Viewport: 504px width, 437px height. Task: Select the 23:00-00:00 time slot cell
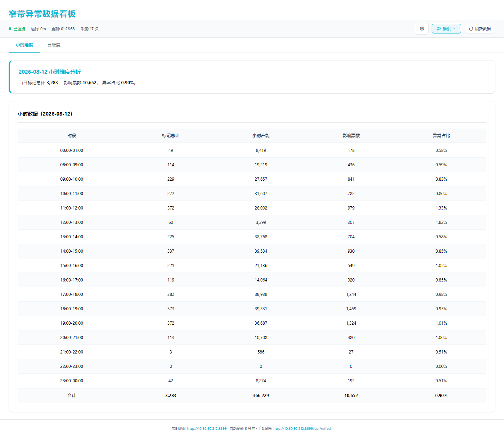72,381
